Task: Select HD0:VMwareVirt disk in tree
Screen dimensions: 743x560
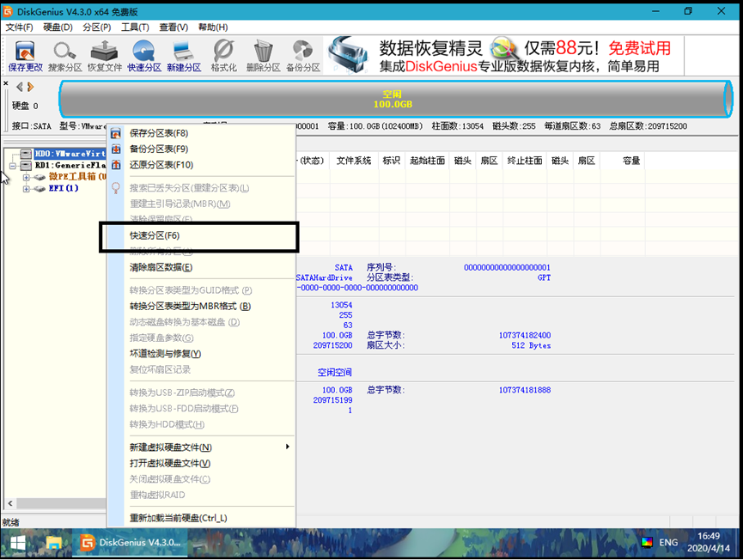Action: click(x=70, y=154)
